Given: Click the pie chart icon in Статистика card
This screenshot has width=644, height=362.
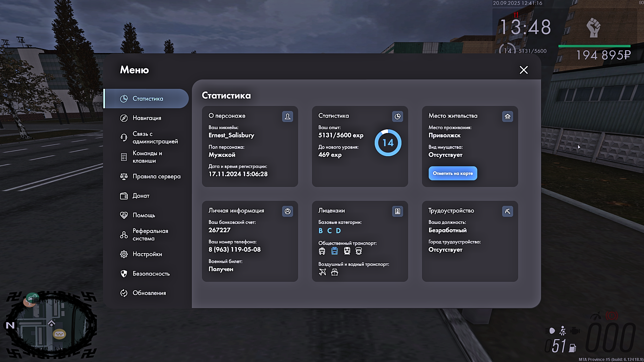Looking at the screenshot, I should click(397, 116).
